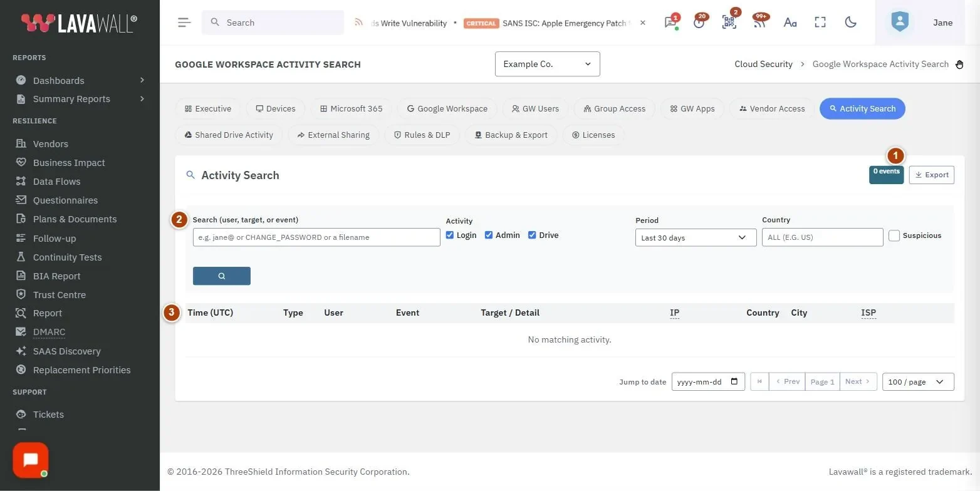This screenshot has height=491, width=980.
Task: Switch to the Backup & Export tab
Action: pos(511,135)
